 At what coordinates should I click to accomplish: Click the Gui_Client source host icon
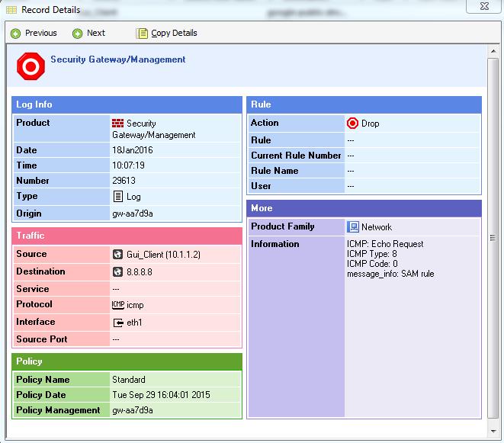coord(117,255)
